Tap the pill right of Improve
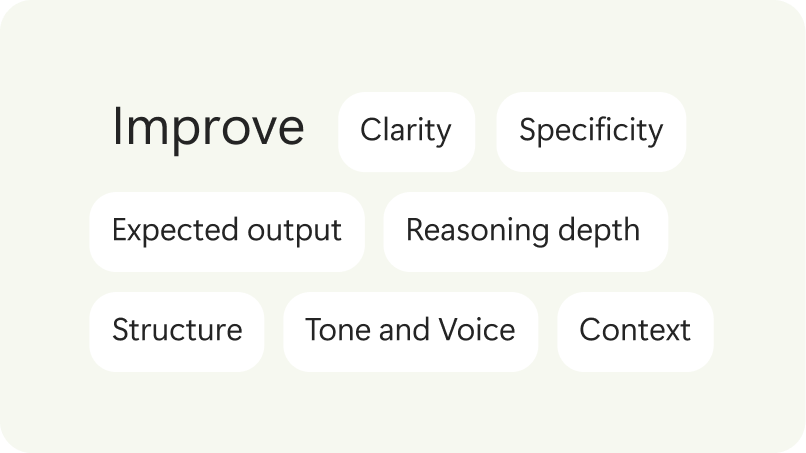Image resolution: width=806 pixels, height=453 pixels. 406,132
